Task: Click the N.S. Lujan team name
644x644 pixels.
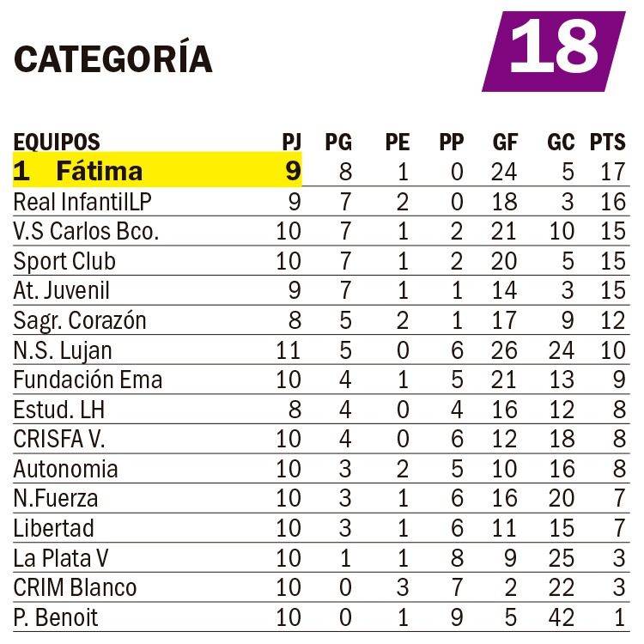Action: click(63, 350)
